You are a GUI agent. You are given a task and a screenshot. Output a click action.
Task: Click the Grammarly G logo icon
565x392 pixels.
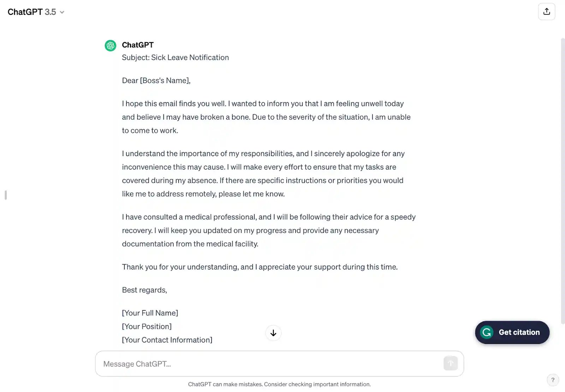pos(487,332)
